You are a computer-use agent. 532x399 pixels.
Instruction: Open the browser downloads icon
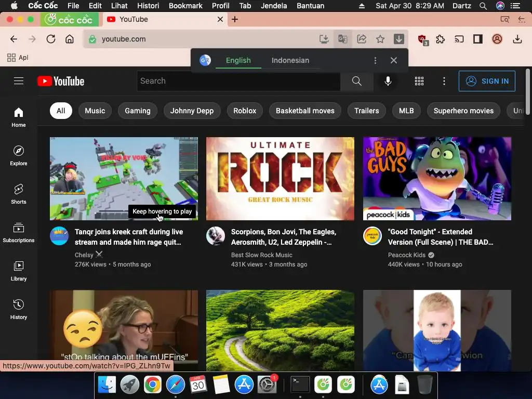(x=517, y=39)
